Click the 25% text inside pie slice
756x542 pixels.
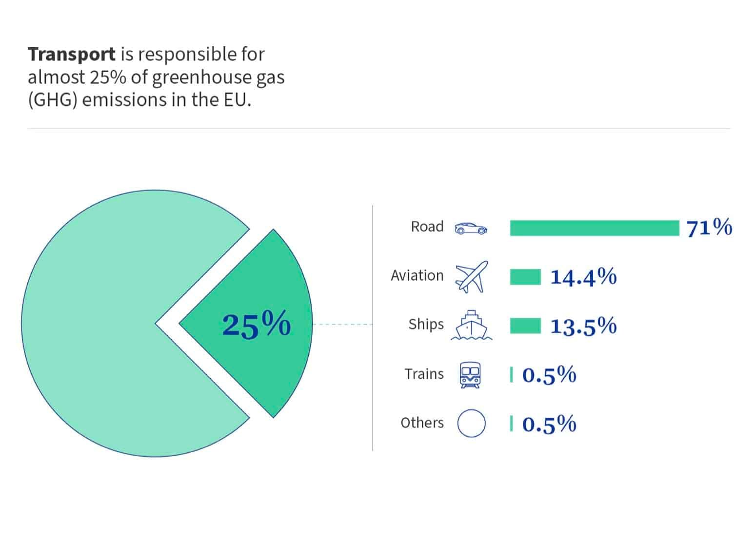(257, 325)
